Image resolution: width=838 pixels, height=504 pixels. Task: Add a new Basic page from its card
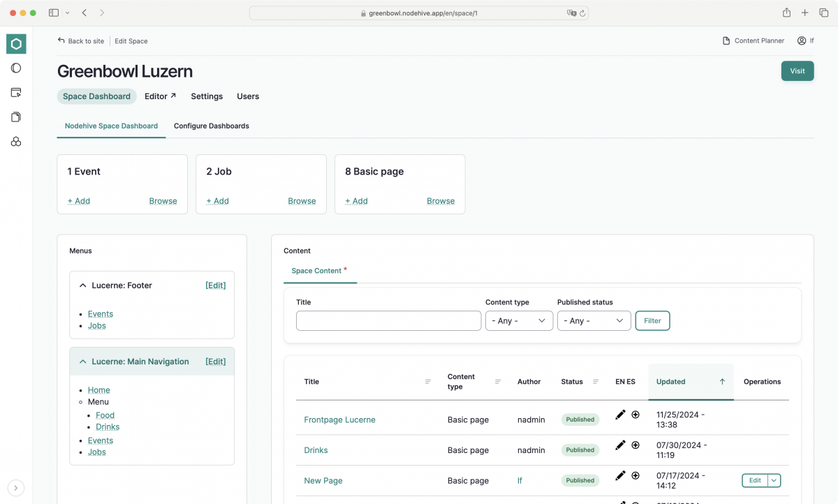pos(356,201)
